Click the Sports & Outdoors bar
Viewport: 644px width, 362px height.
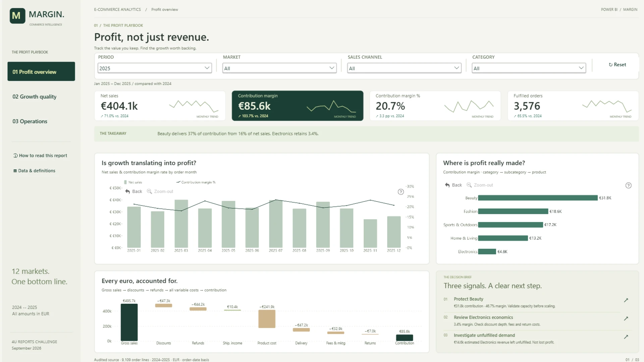point(511,225)
